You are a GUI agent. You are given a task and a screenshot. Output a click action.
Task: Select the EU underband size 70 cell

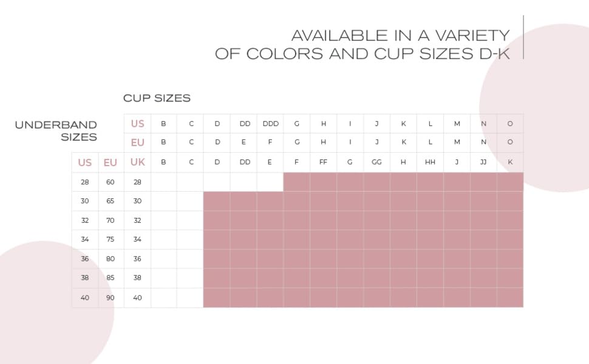[x=110, y=220]
